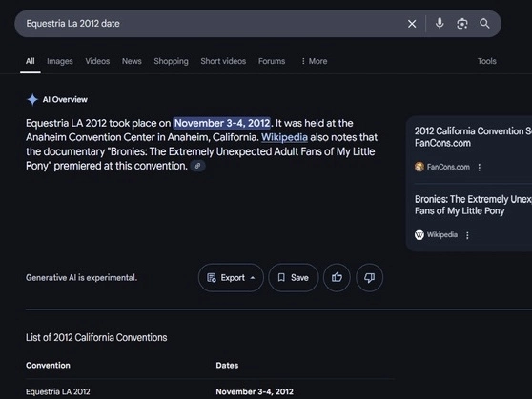Clear the search query with the X icon

tap(412, 24)
